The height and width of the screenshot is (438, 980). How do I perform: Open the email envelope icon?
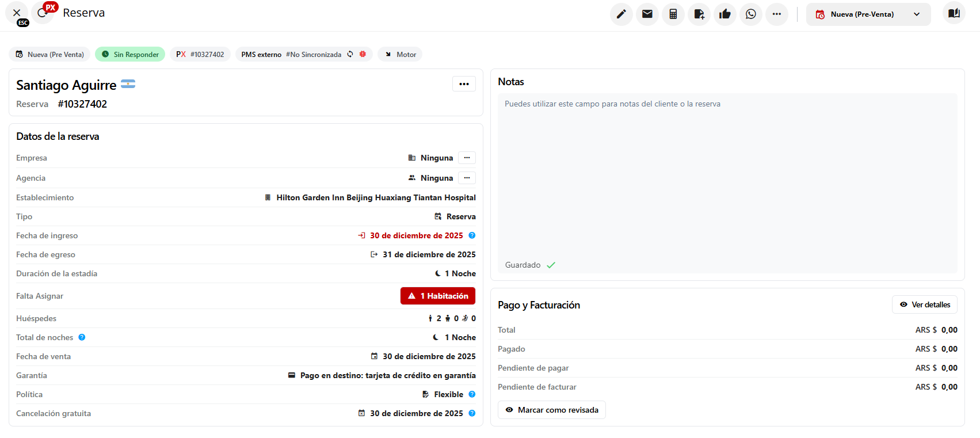(647, 14)
